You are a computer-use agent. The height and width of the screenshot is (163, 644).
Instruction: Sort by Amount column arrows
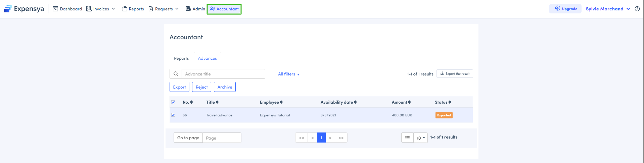(409, 102)
